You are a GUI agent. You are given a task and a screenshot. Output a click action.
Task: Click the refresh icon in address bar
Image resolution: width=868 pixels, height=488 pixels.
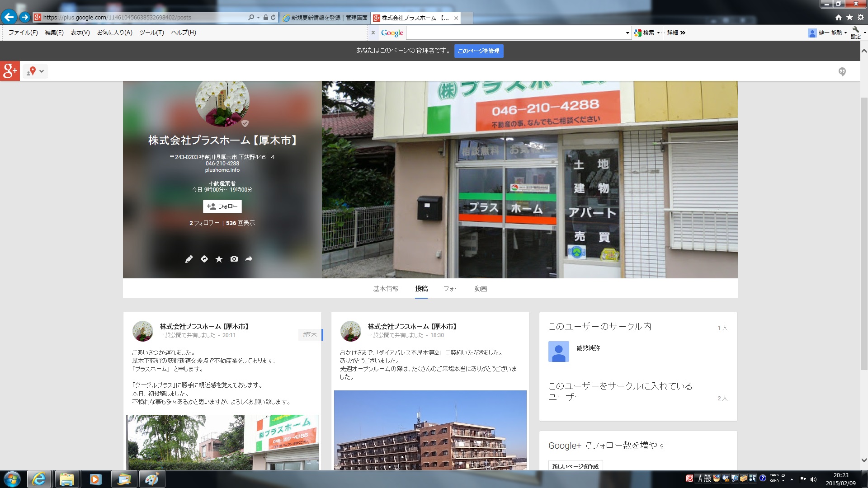[x=273, y=18]
